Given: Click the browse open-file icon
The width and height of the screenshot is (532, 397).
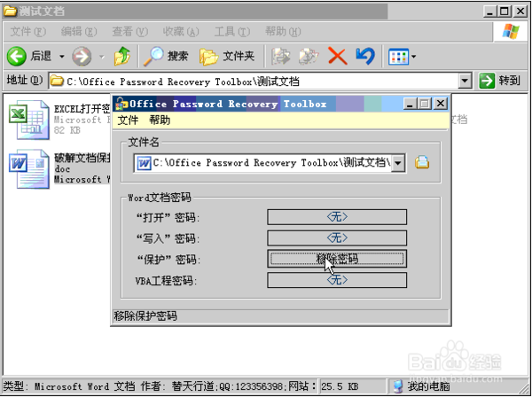Looking at the screenshot, I should click(x=422, y=162).
